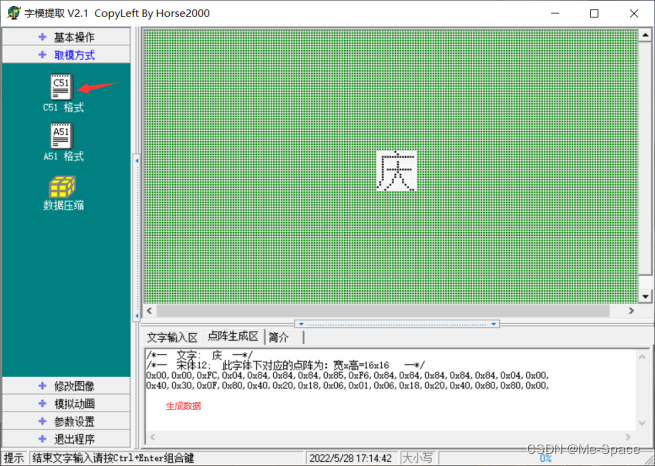Image resolution: width=655 pixels, height=466 pixels.
Task: Click canvas vertical scrollbar down arrow
Action: click(645, 296)
